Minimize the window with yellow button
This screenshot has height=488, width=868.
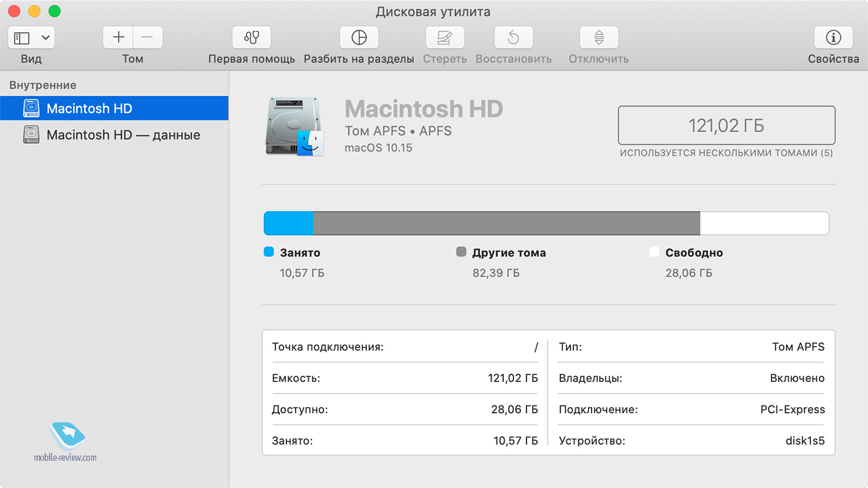34,11
